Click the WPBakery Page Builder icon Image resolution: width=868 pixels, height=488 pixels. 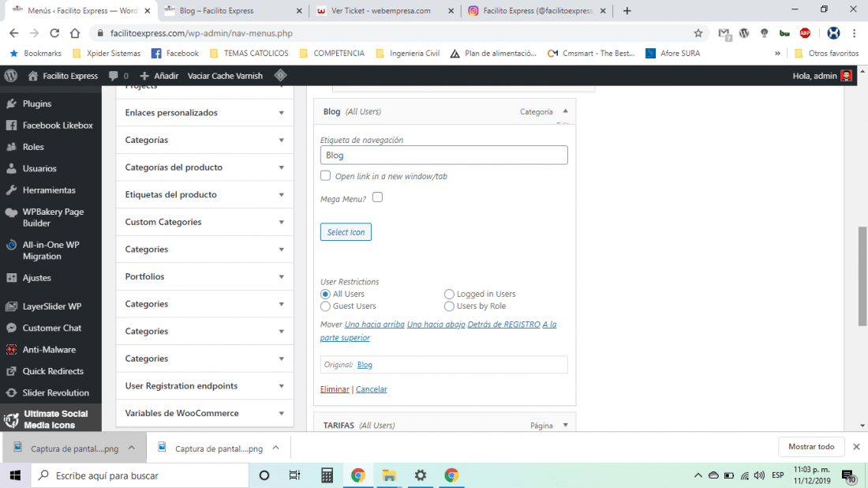pos(11,212)
